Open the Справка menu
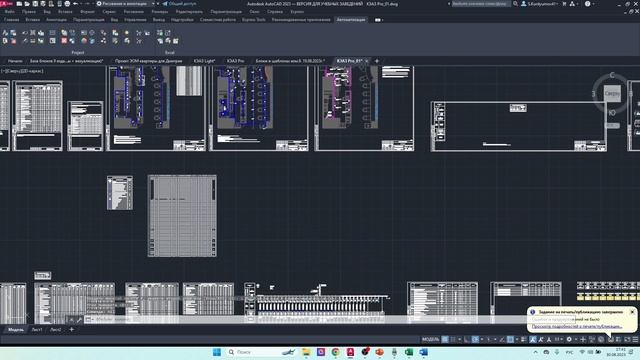The image size is (640, 360). coord(275,12)
